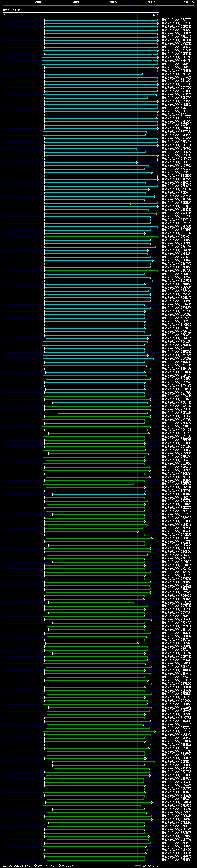
Task: Click alignment bar for UniRef100_A5BZ28
Action: (94, 74)
